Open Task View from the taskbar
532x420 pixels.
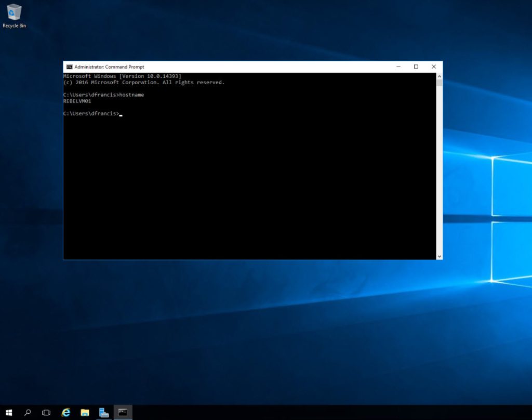[46, 412]
